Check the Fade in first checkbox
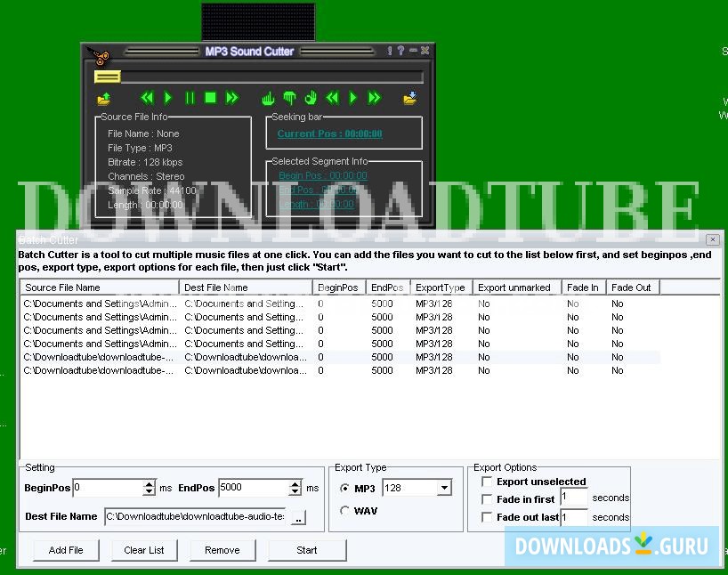 pos(487,499)
